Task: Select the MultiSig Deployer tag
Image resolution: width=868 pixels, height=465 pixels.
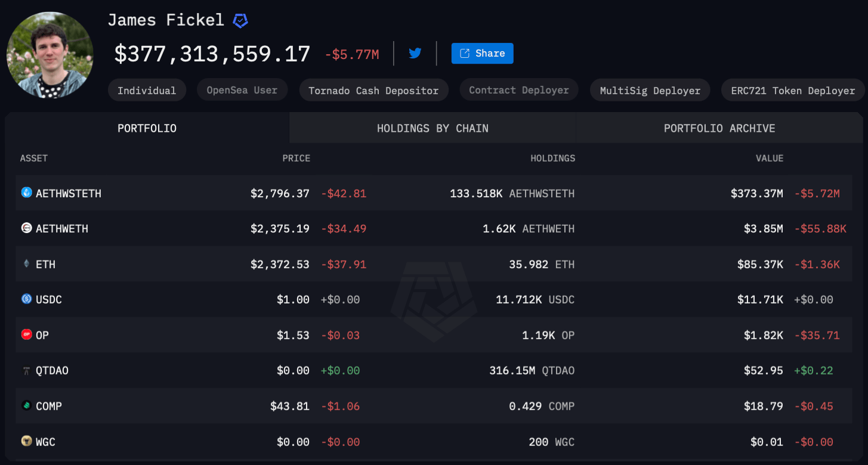Action: pyautogui.click(x=650, y=91)
